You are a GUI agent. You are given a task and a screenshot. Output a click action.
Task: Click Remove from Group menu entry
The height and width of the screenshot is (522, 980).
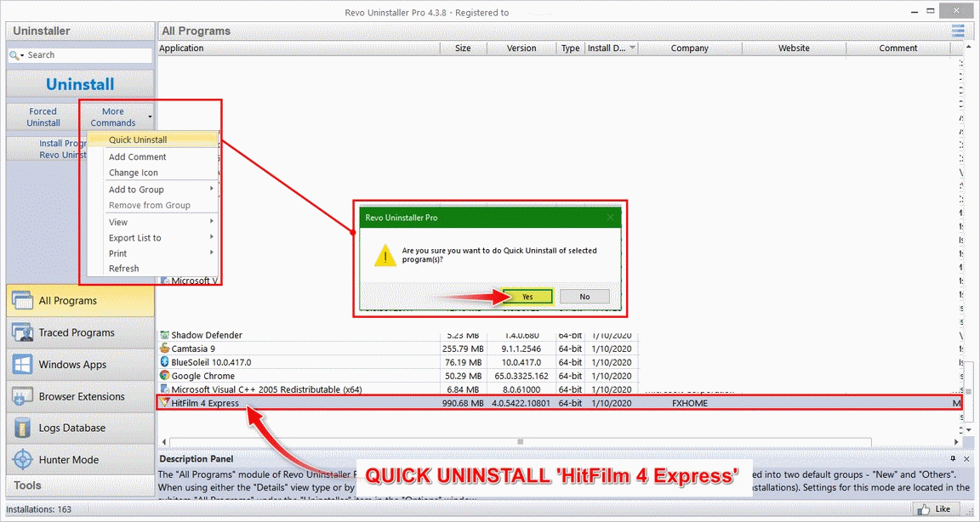(x=153, y=205)
